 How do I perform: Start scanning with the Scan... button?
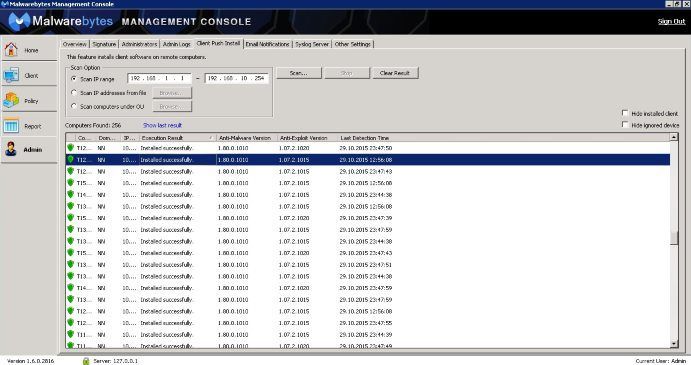click(x=299, y=73)
